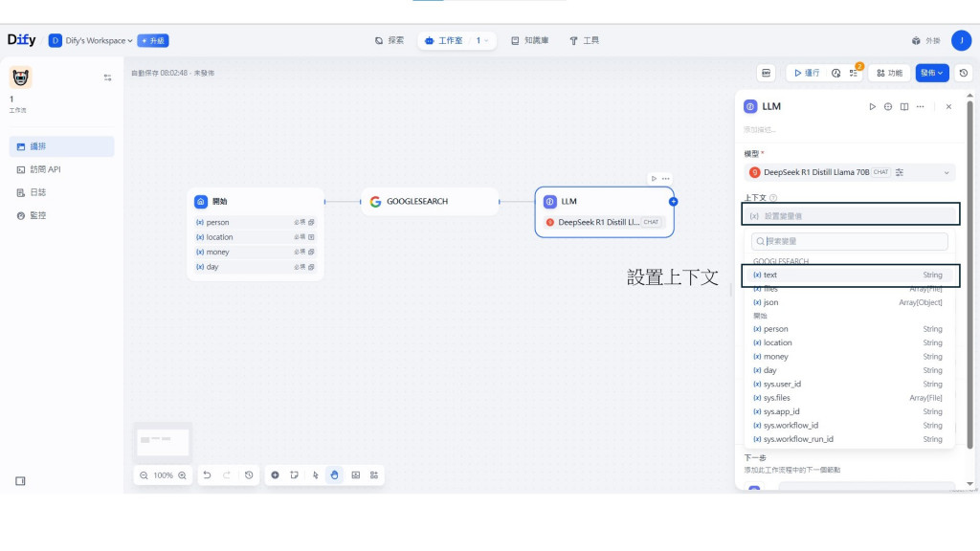Choose the text String variable
Screen dimensions: 980x551
(x=849, y=275)
